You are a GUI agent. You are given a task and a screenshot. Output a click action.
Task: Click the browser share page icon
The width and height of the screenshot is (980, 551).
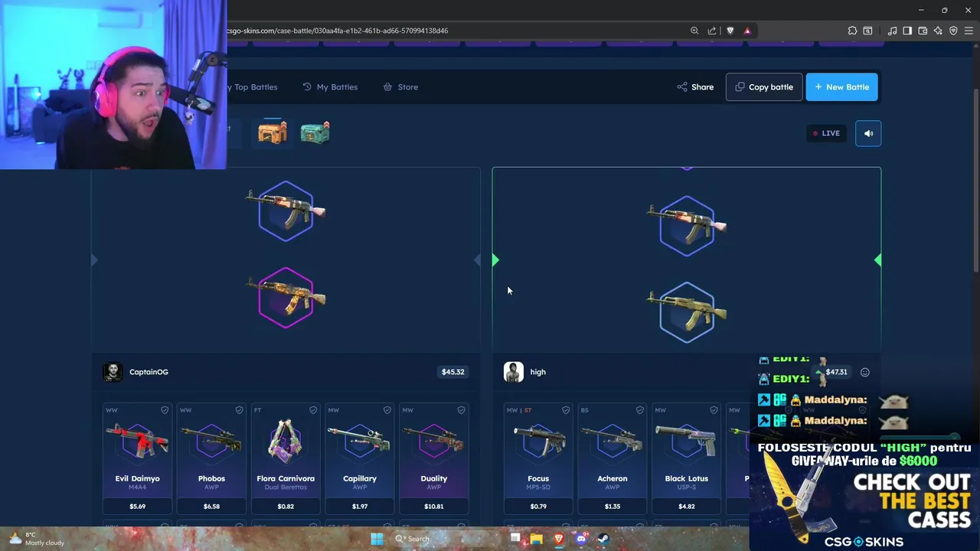[712, 31]
